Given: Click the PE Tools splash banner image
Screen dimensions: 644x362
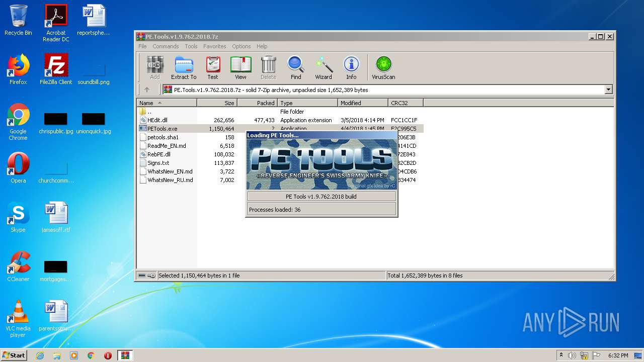Looking at the screenshot, I should pos(321,164).
